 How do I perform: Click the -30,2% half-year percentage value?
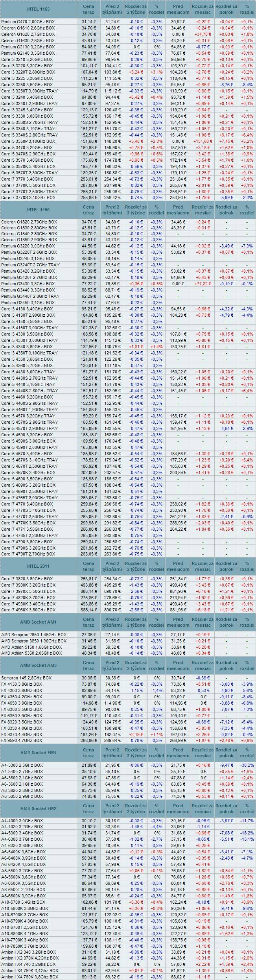pyautogui.click(x=247, y=765)
